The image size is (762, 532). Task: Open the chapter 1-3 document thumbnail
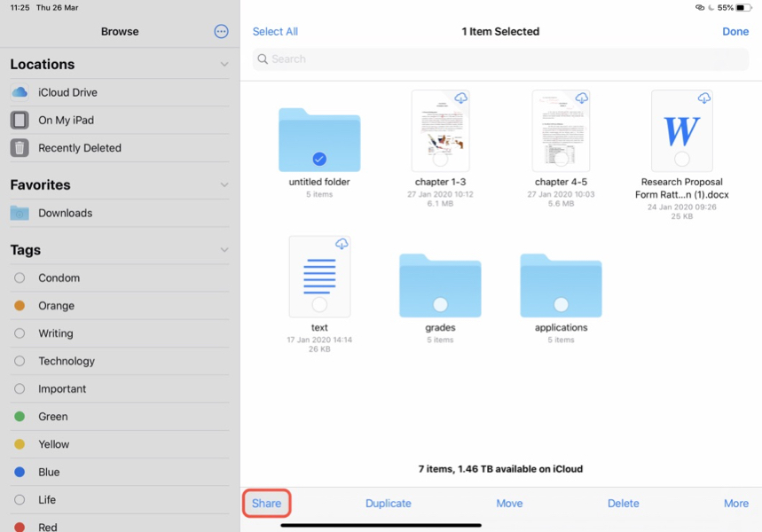pyautogui.click(x=440, y=130)
